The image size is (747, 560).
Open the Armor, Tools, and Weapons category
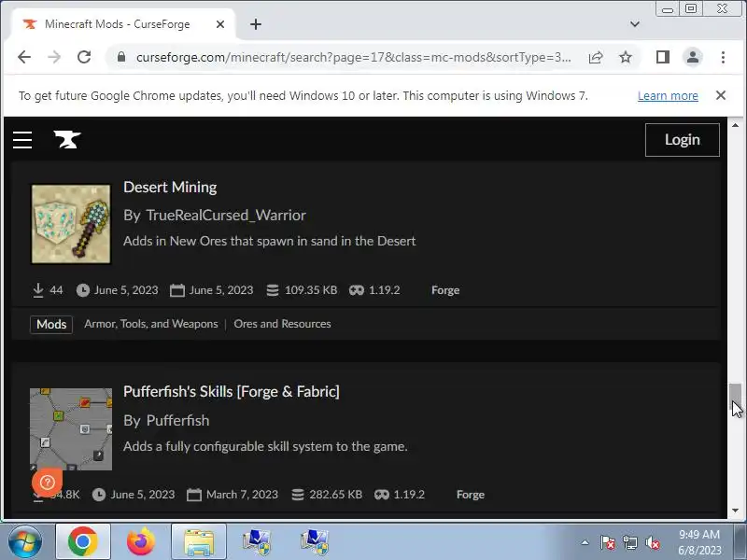tap(151, 324)
